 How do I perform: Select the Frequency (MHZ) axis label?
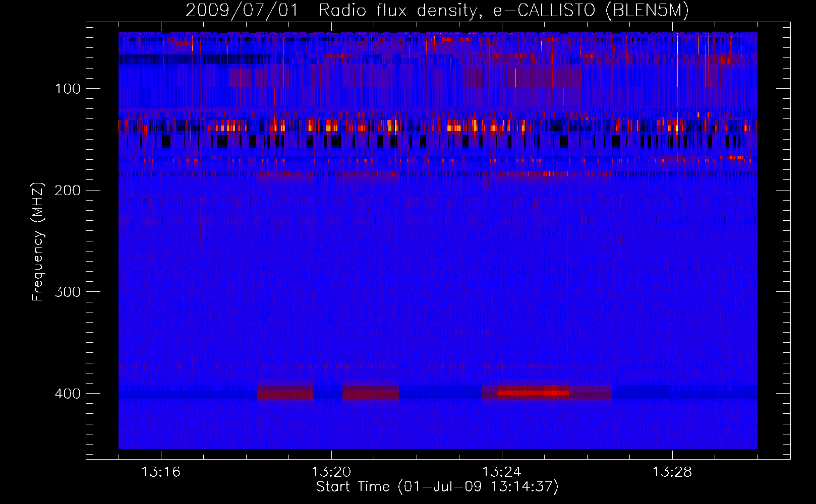pyautogui.click(x=38, y=242)
